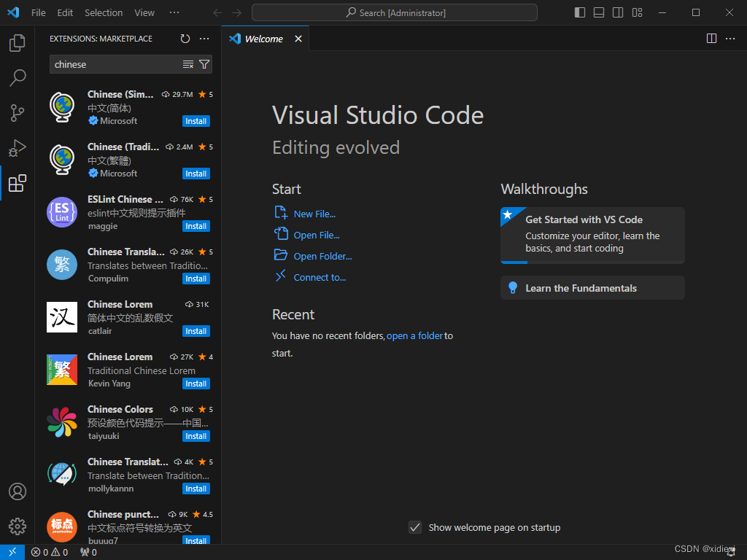
Task: Close the Welcome tab
Action: (298, 39)
